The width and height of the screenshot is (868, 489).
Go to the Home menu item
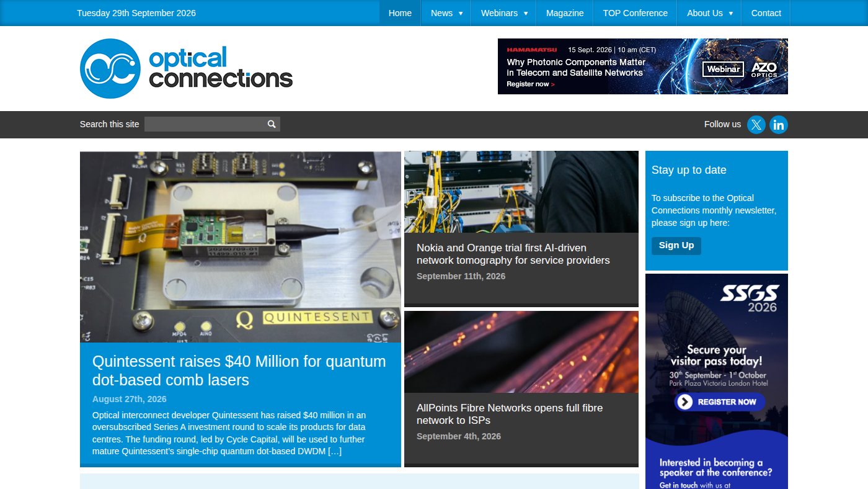(x=400, y=13)
